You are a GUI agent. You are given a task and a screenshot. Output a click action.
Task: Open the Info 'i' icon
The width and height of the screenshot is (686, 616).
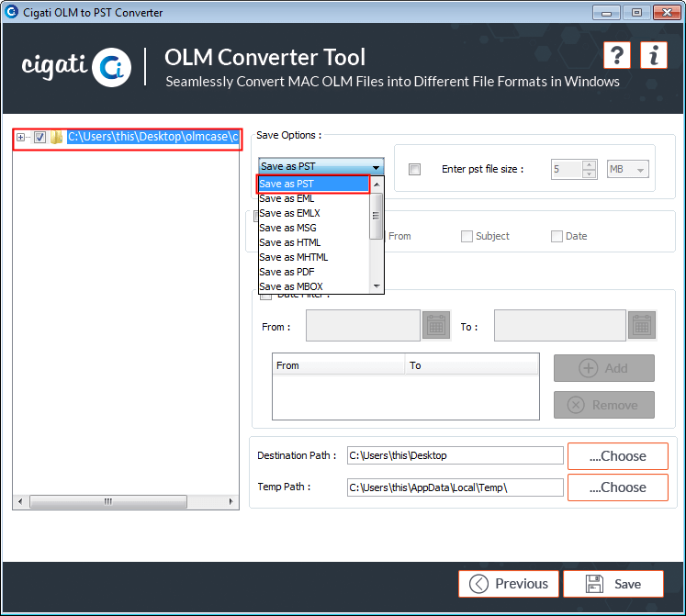coord(654,55)
